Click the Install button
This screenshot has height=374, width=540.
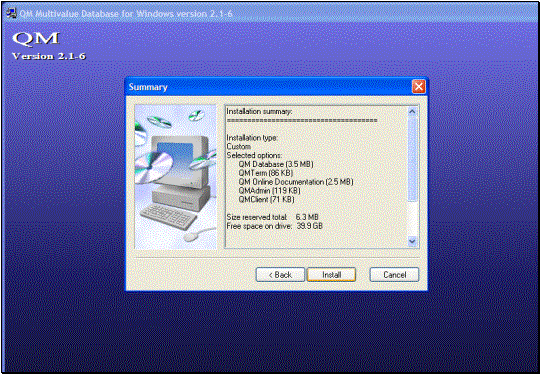coord(331,274)
